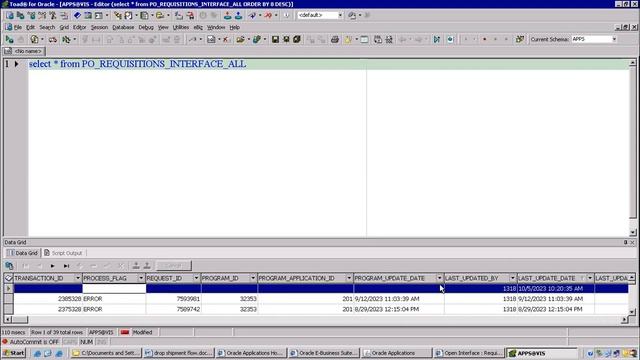Click the red Modified indicator in status bar
This screenshot has height=360, width=640.
(125, 332)
